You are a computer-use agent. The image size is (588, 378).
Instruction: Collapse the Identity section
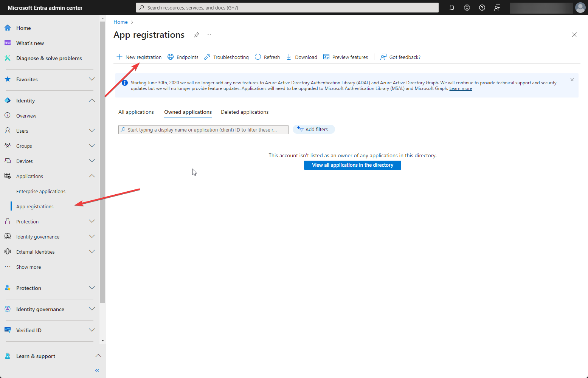[x=92, y=100]
